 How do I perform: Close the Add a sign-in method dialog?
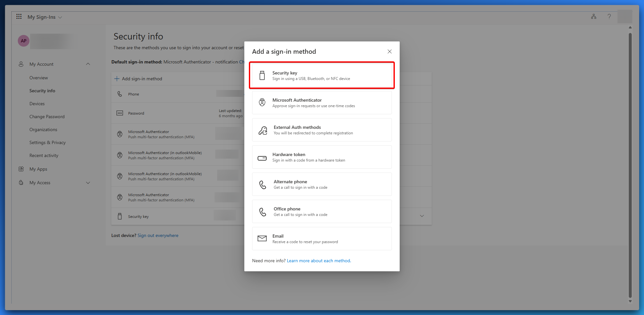389,51
